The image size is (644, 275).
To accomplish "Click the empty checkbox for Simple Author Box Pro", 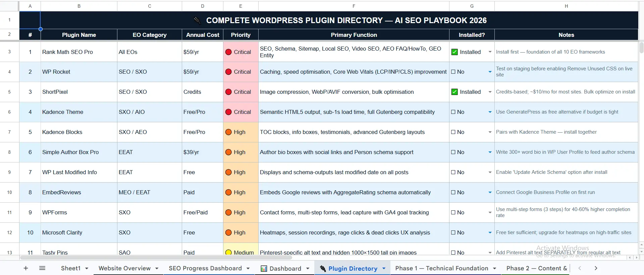I will 453,152.
